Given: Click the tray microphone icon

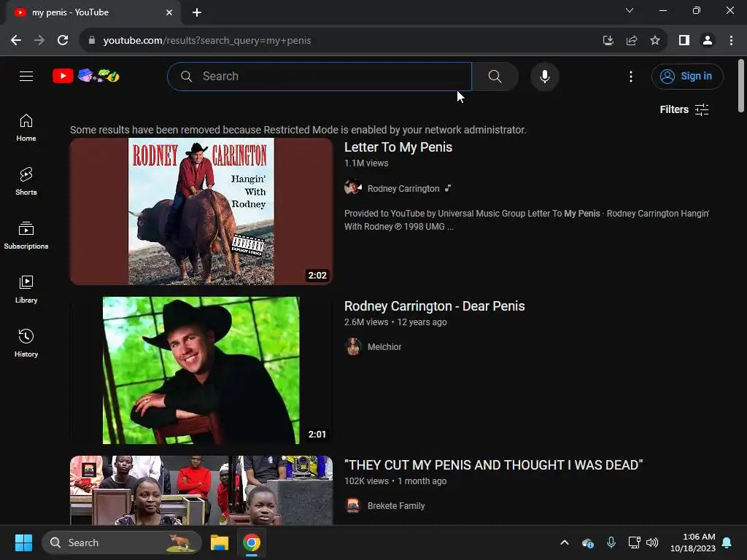Looking at the screenshot, I should coord(611,542).
